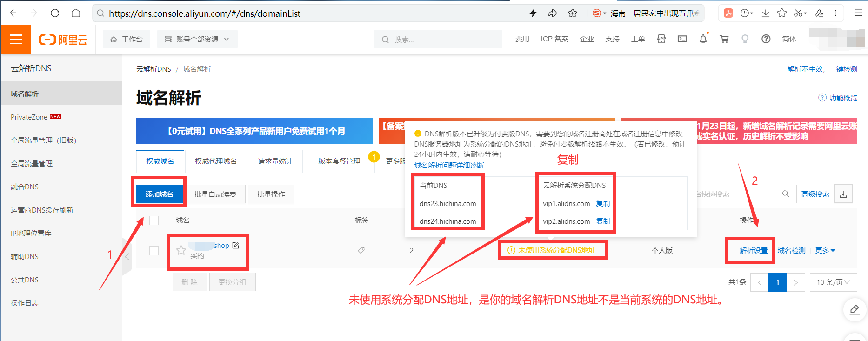This screenshot has width=868, height=341.
Task: Open the browser home page
Action: 76,13
